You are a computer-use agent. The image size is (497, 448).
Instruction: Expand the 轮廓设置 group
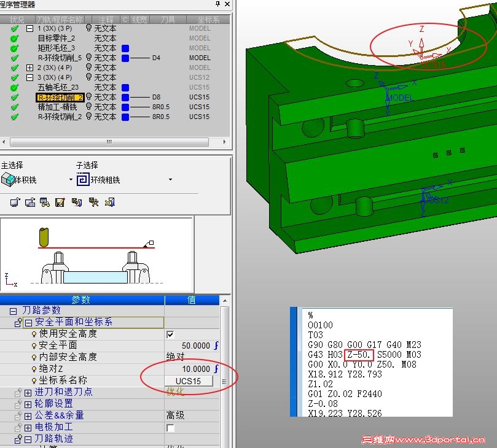[28, 404]
